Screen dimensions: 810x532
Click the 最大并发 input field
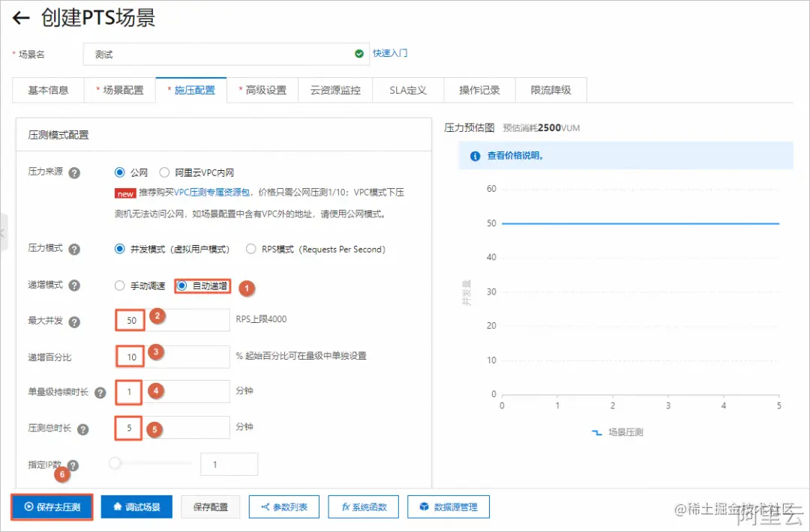(x=172, y=320)
